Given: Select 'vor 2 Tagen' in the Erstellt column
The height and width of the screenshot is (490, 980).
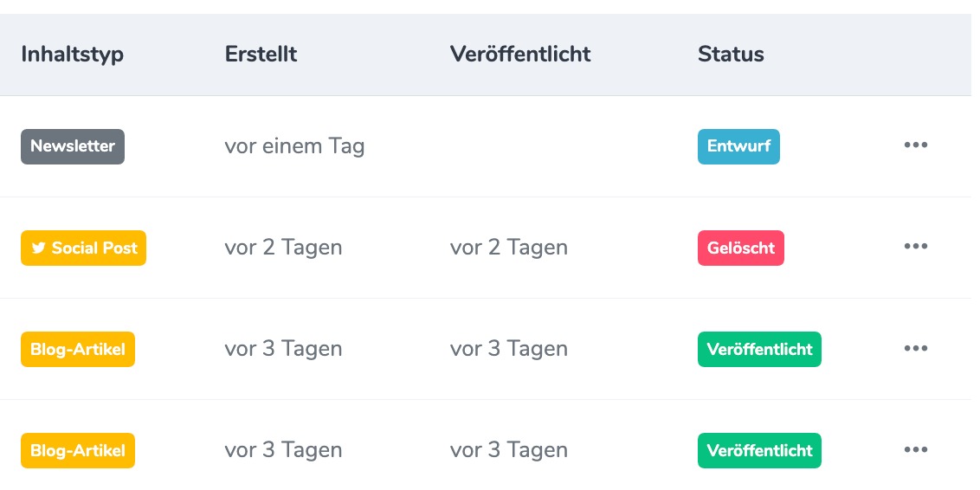Looking at the screenshot, I should tap(283, 248).
